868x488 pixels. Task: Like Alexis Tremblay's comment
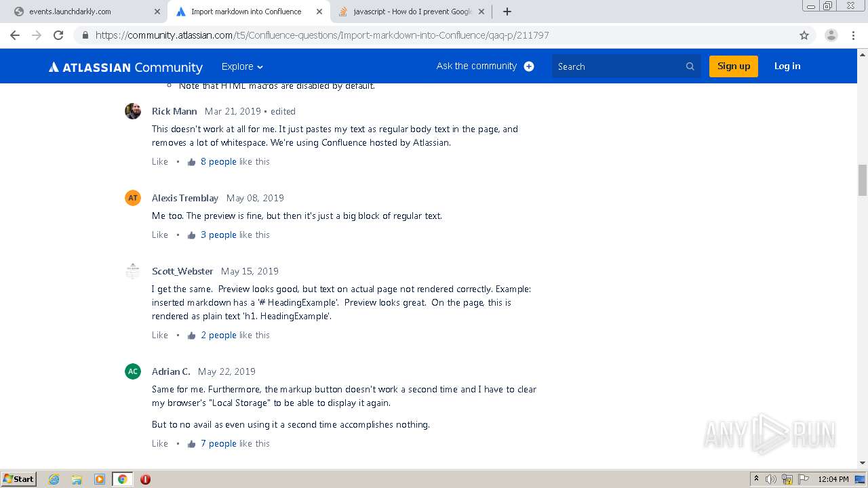(160, 235)
